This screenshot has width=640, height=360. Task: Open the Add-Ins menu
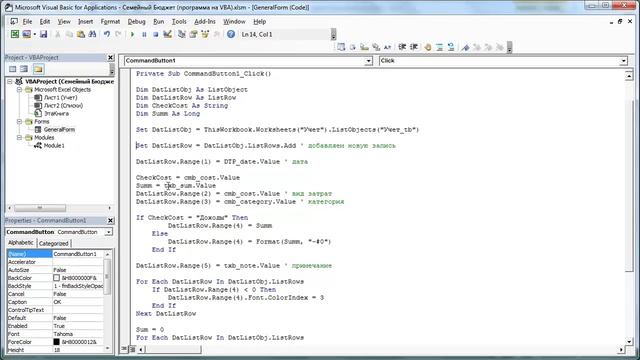[x=204, y=22]
